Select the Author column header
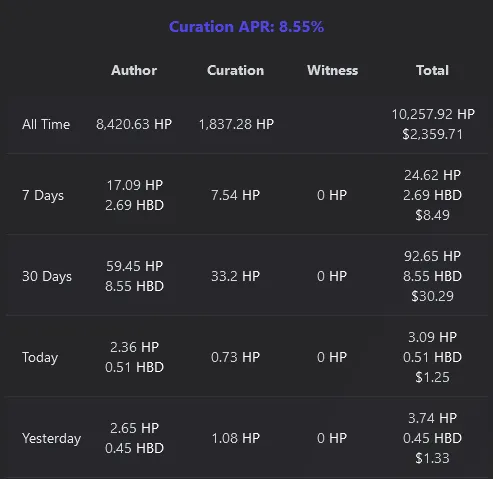This screenshot has height=479, width=493. click(x=134, y=70)
